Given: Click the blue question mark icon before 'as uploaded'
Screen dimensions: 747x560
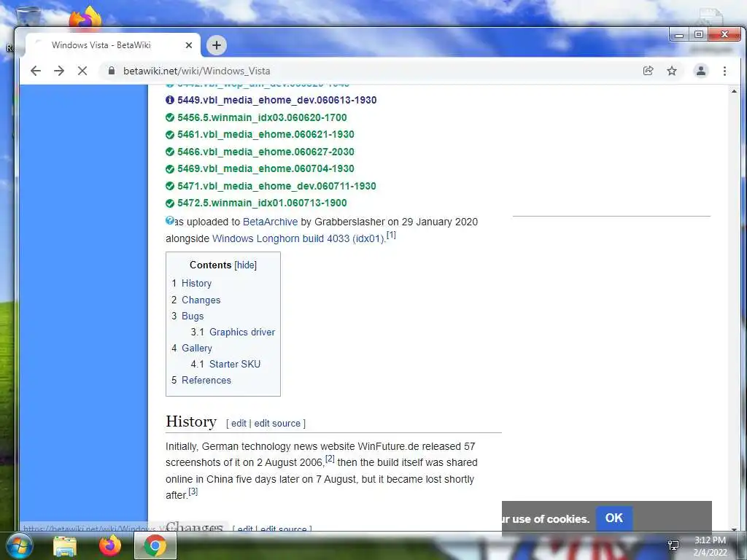Looking at the screenshot, I should point(169,220).
